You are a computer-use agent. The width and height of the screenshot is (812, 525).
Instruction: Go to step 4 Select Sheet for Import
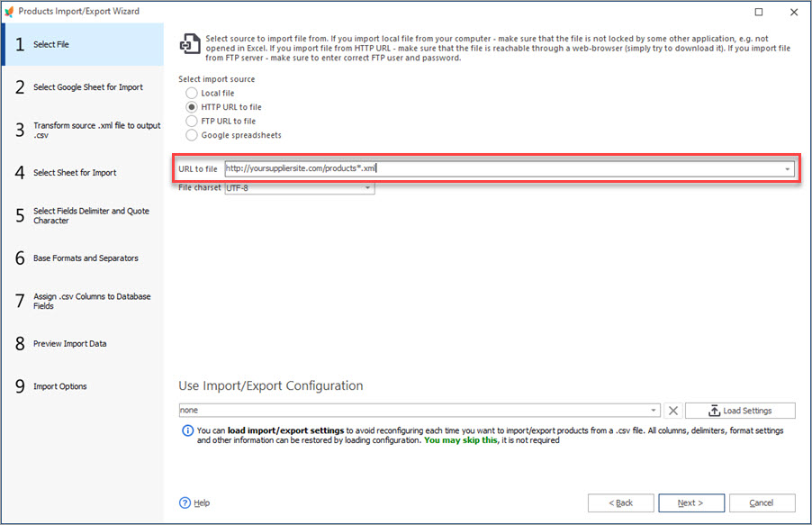pos(83,173)
